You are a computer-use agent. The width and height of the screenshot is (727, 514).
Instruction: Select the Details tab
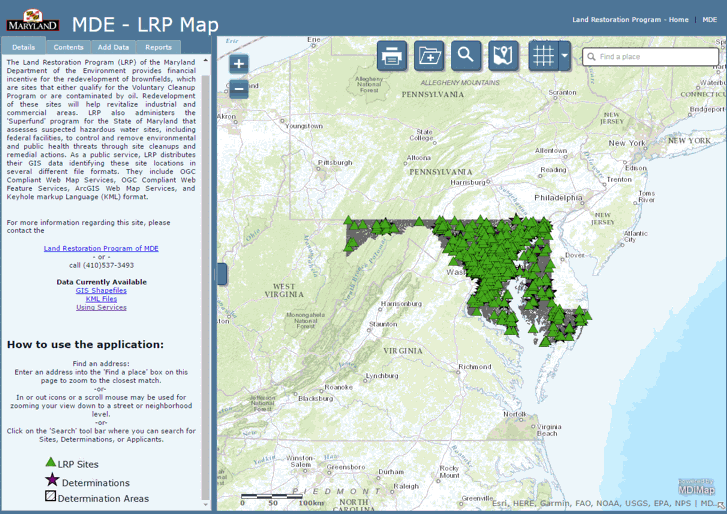coord(24,47)
